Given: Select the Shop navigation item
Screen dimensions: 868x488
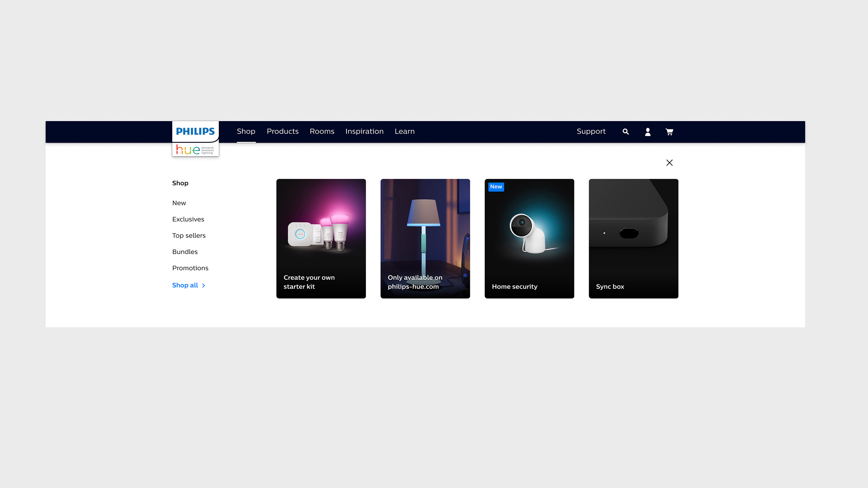Looking at the screenshot, I should 246,131.
